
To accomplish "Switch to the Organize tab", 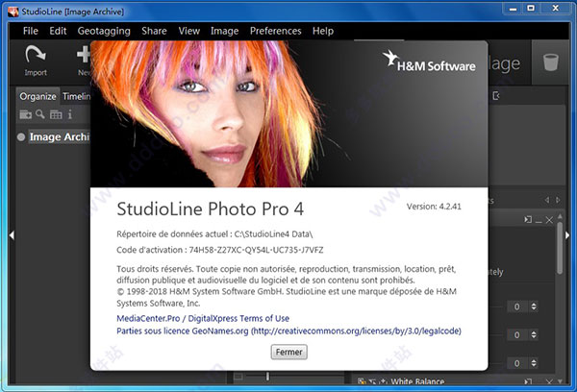I will (38, 96).
